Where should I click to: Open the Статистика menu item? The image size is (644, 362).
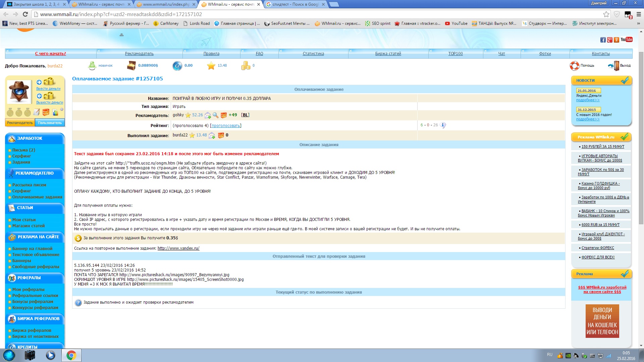pos(313,54)
